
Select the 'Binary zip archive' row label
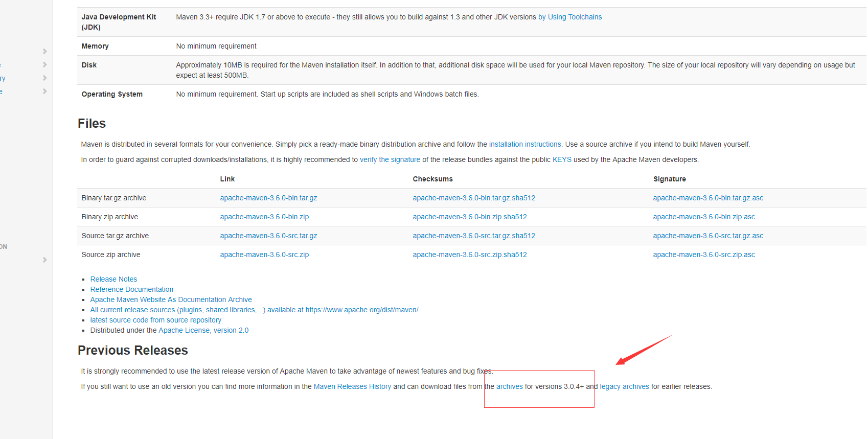tap(110, 217)
